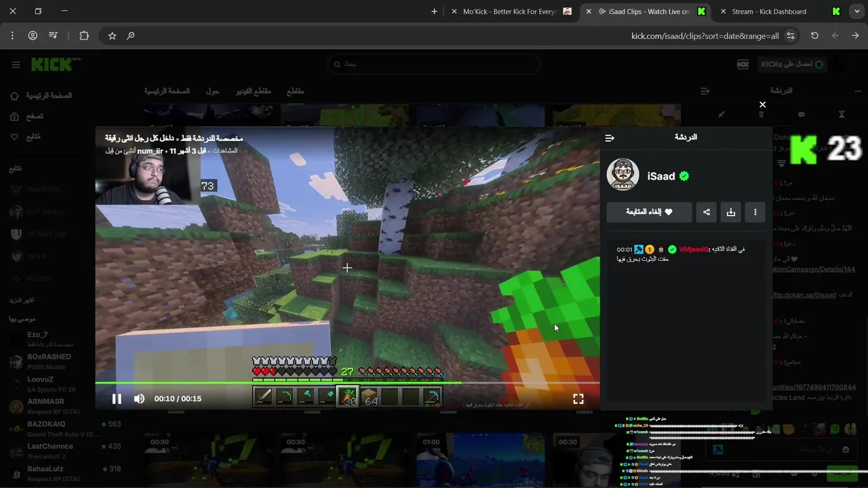The height and width of the screenshot is (488, 868).
Task: Click the 00:10 / 00:15 timestamp
Action: click(178, 399)
